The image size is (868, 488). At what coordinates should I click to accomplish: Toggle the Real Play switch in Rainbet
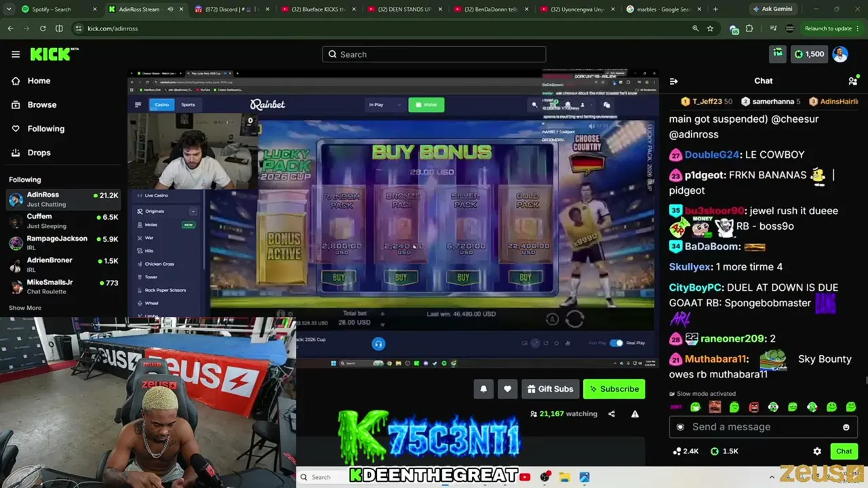pos(616,343)
